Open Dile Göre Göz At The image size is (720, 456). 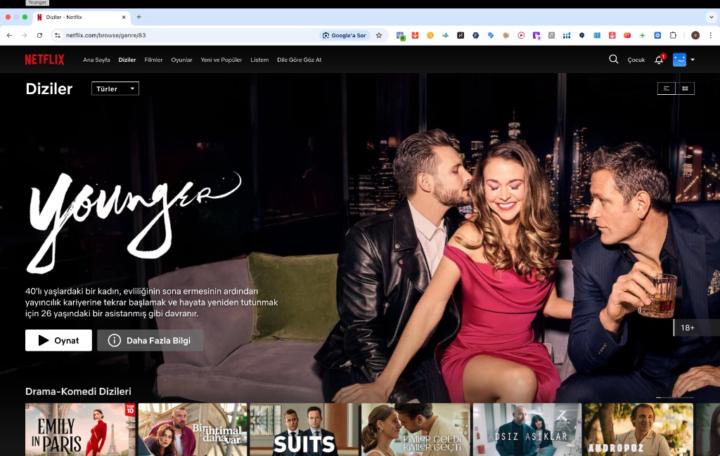coord(299,60)
